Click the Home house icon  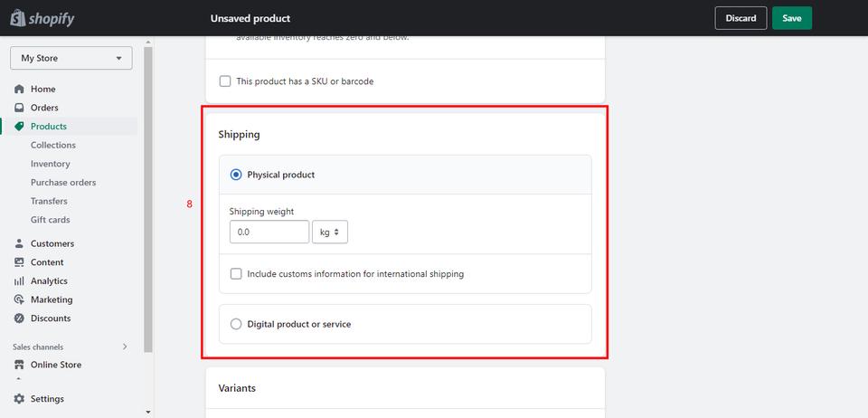click(19, 90)
